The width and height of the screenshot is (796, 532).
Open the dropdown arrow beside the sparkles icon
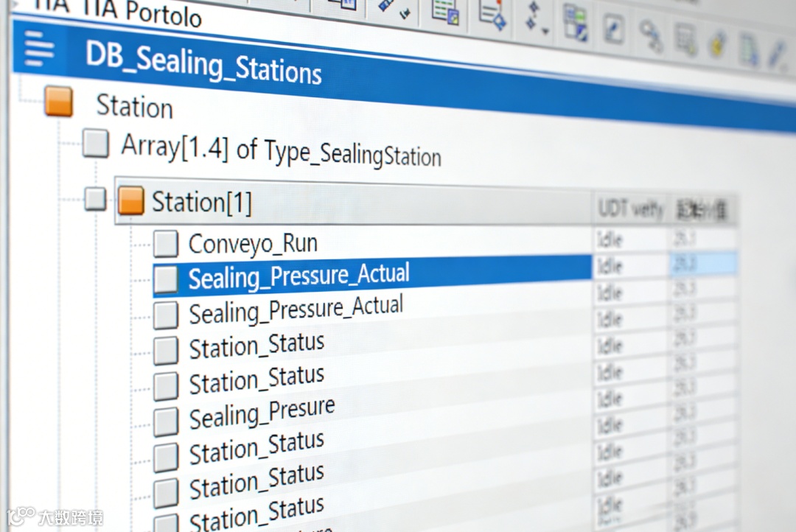pos(545,32)
